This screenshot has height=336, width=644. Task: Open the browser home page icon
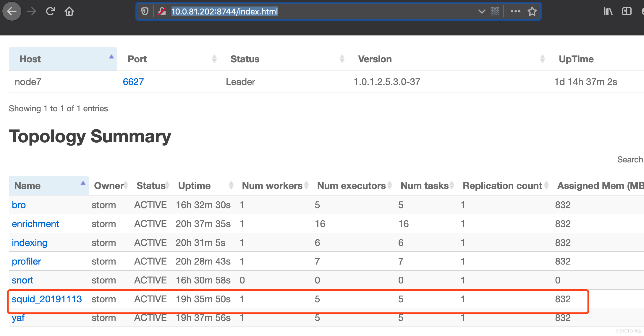coord(69,12)
